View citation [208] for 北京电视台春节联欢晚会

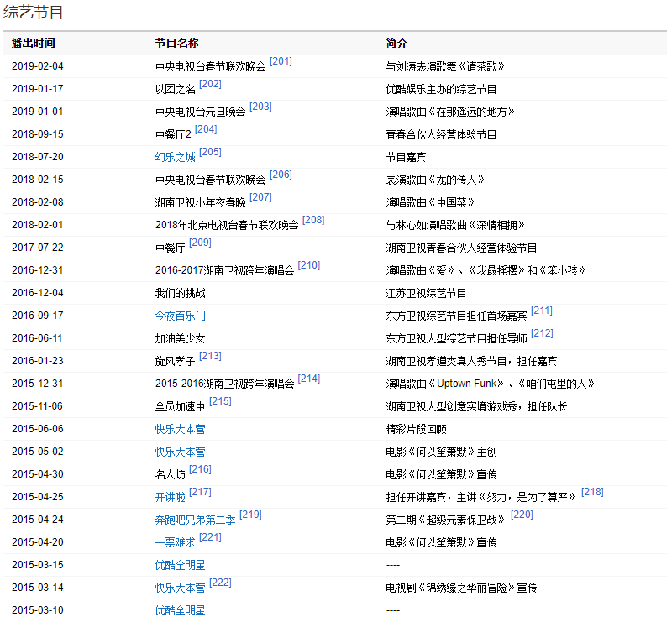pyautogui.click(x=312, y=220)
